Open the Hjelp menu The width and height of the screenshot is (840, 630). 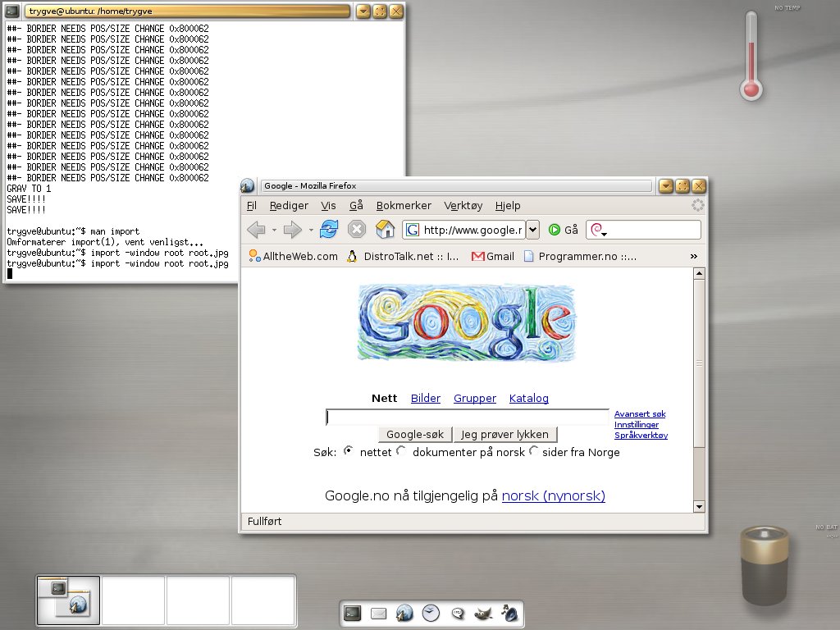click(x=507, y=206)
